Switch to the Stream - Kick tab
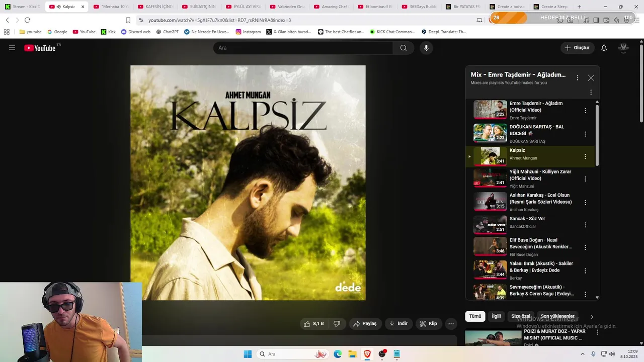 pos(22,7)
